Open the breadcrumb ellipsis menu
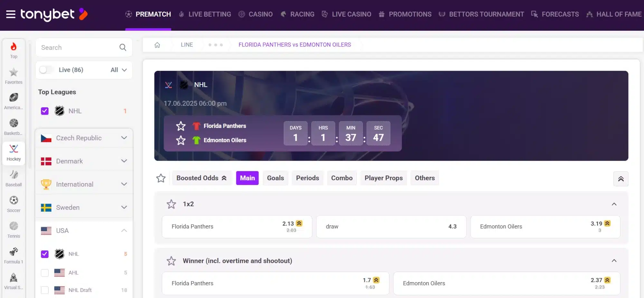This screenshot has height=298, width=644. (x=215, y=45)
